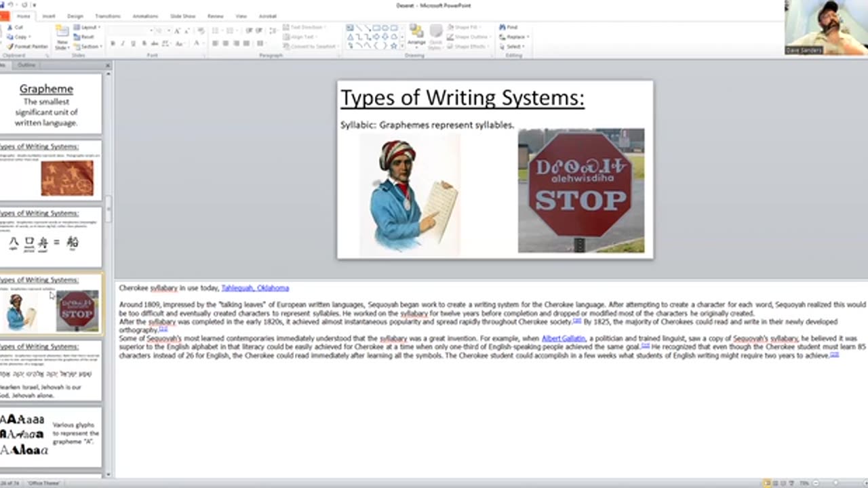Toggle Underline formatting
Screen dimensions: 868x488
pos(133,43)
